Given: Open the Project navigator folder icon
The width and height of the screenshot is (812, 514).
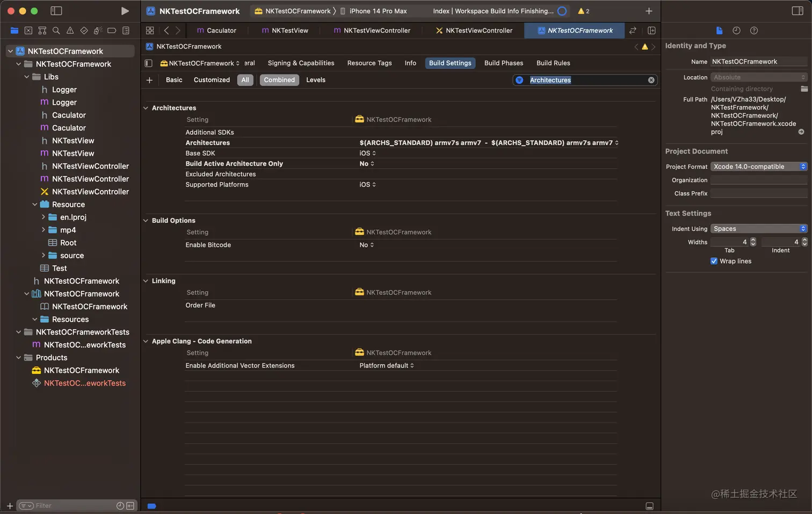Looking at the screenshot, I should click(x=15, y=31).
